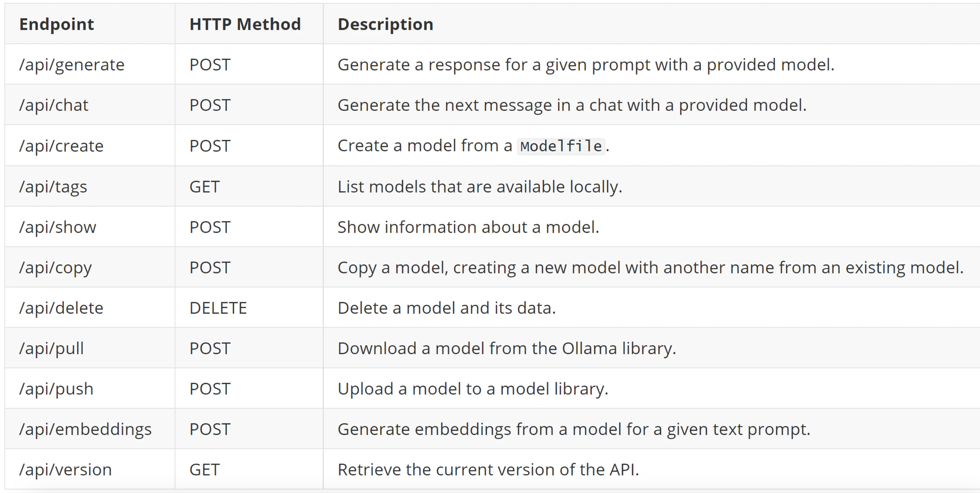Image resolution: width=980 pixels, height=493 pixels.
Task: Click the GET method for /api/version
Action: 204,469
